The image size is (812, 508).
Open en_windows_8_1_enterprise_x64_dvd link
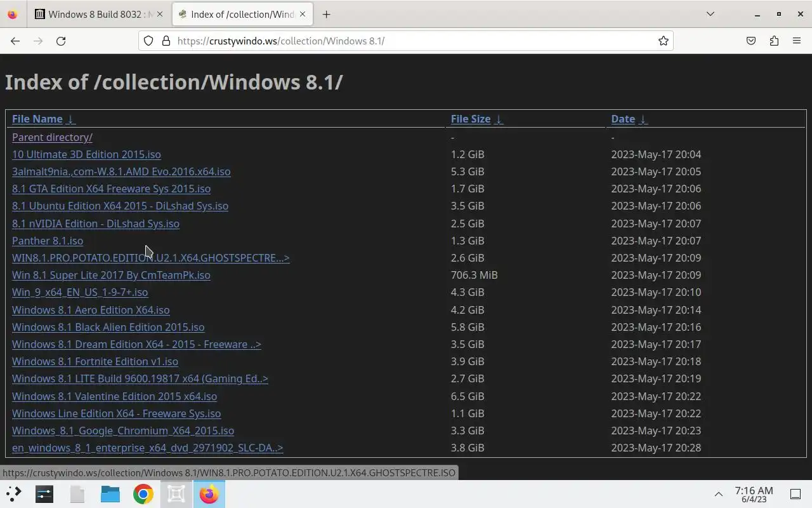pyautogui.click(x=148, y=448)
